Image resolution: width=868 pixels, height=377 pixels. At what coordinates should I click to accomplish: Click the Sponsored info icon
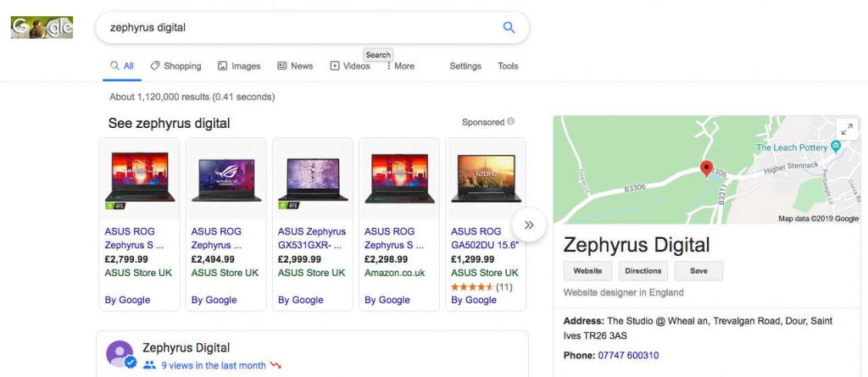[x=511, y=121]
